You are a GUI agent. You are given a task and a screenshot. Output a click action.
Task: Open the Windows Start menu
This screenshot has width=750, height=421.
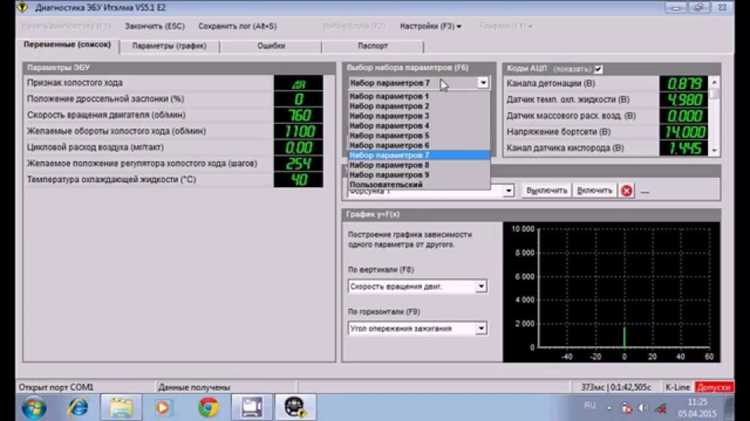34,408
